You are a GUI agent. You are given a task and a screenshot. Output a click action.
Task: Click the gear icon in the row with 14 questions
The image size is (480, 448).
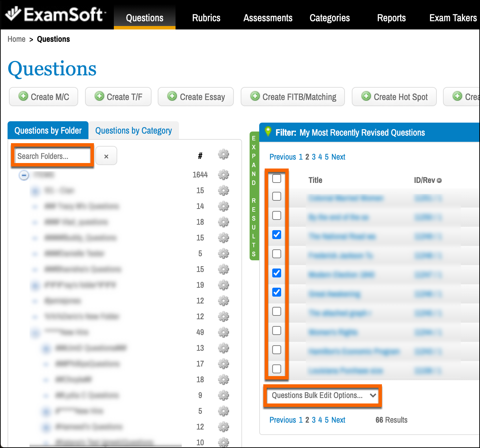(x=224, y=207)
